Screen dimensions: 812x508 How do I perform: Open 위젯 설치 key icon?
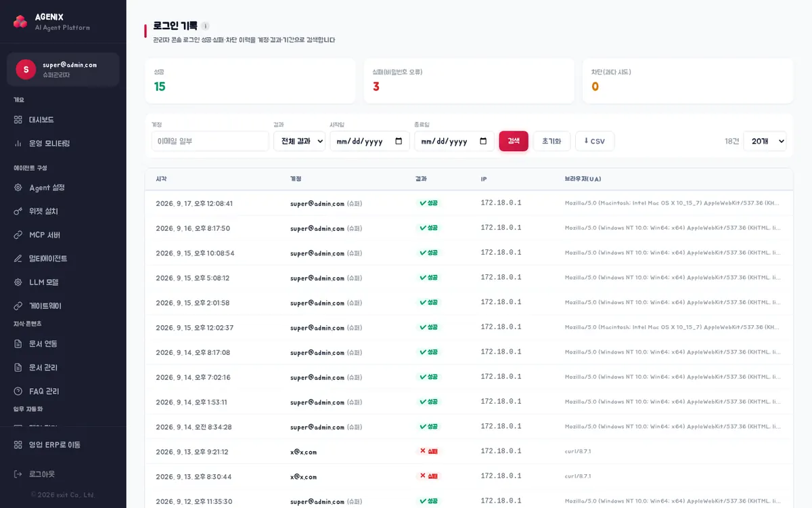(18, 211)
